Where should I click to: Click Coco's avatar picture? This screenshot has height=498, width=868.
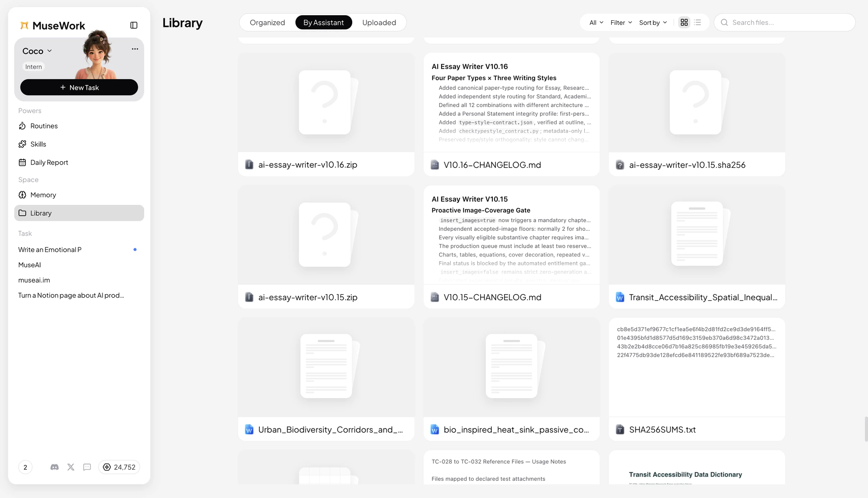click(97, 55)
